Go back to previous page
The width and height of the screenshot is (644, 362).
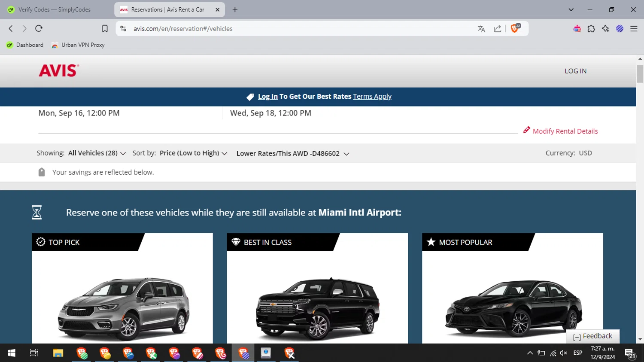tap(11, 29)
